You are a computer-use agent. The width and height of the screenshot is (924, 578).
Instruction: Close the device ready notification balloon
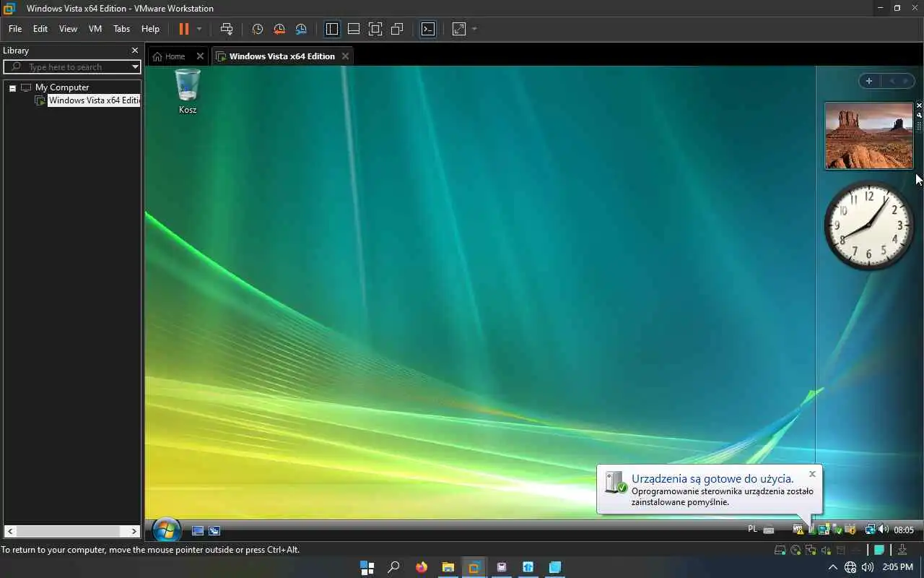812,474
